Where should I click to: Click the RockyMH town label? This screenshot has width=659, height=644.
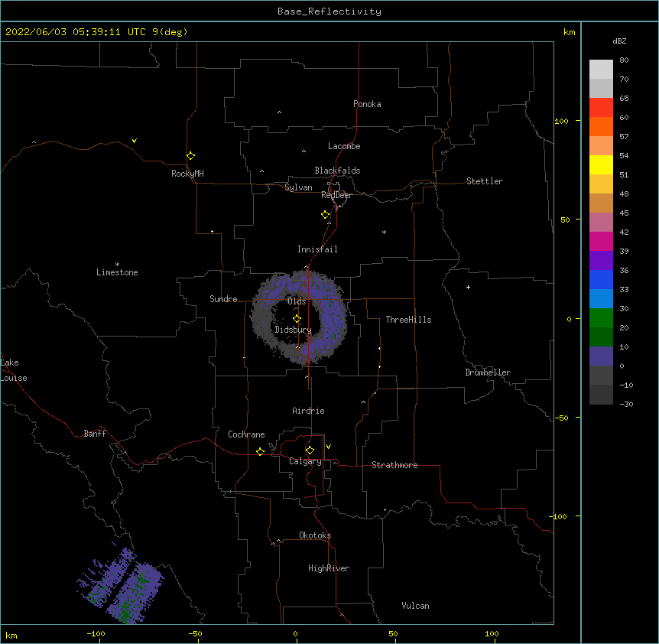(187, 174)
